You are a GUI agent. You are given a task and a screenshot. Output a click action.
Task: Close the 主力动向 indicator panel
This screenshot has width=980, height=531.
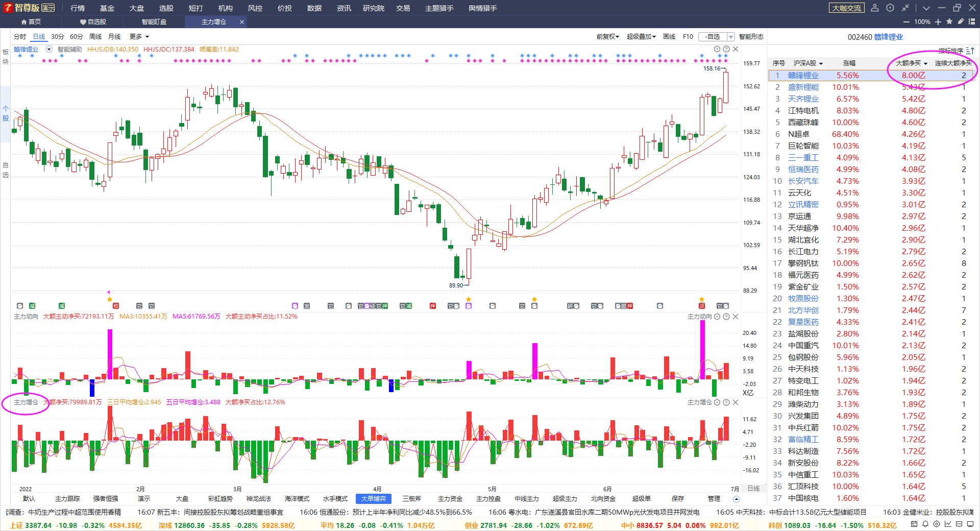click(x=736, y=317)
